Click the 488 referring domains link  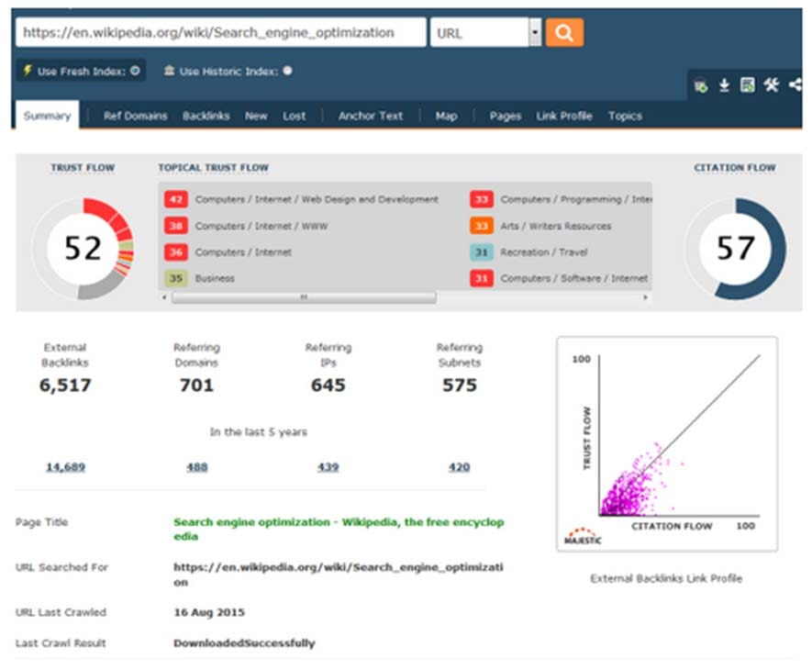pos(196,467)
